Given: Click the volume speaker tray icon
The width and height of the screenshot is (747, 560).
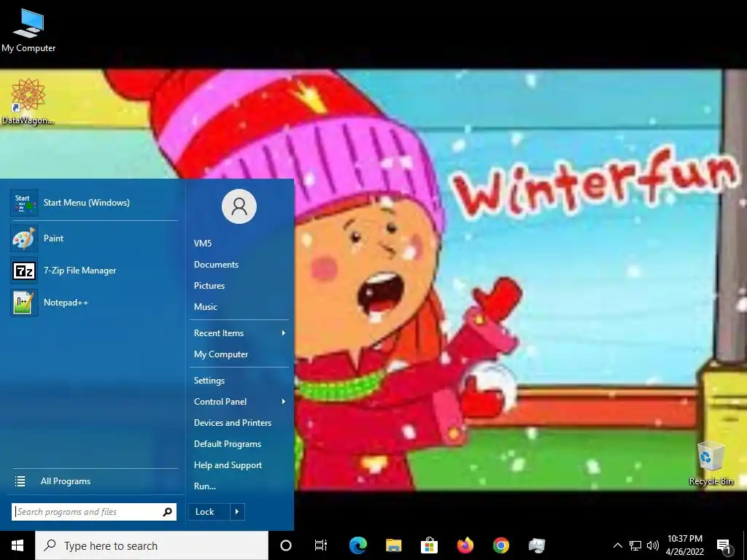Looking at the screenshot, I should (x=653, y=545).
